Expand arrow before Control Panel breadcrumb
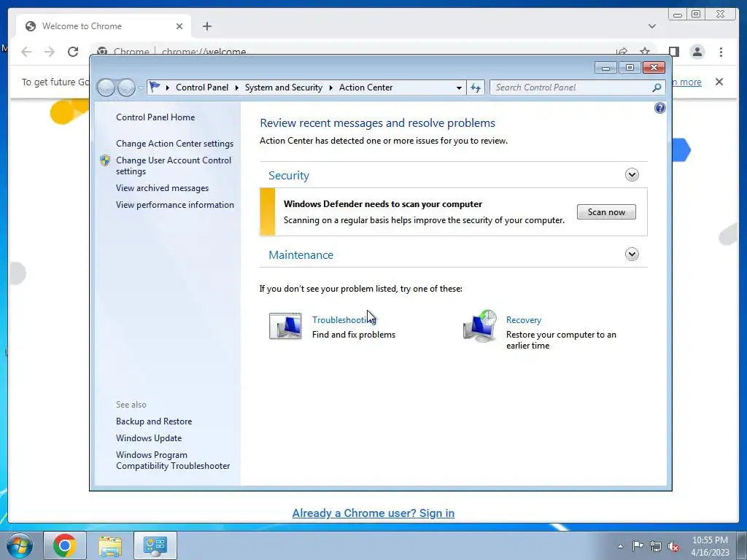Screen dimensions: 747x560 (168, 87)
